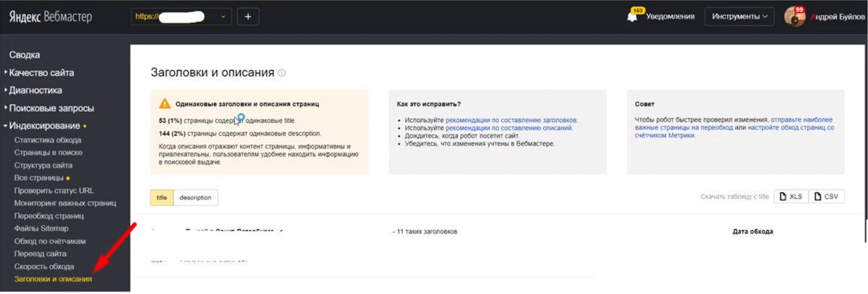Download the table as XLS
This screenshot has height=294, width=868.
(791, 196)
